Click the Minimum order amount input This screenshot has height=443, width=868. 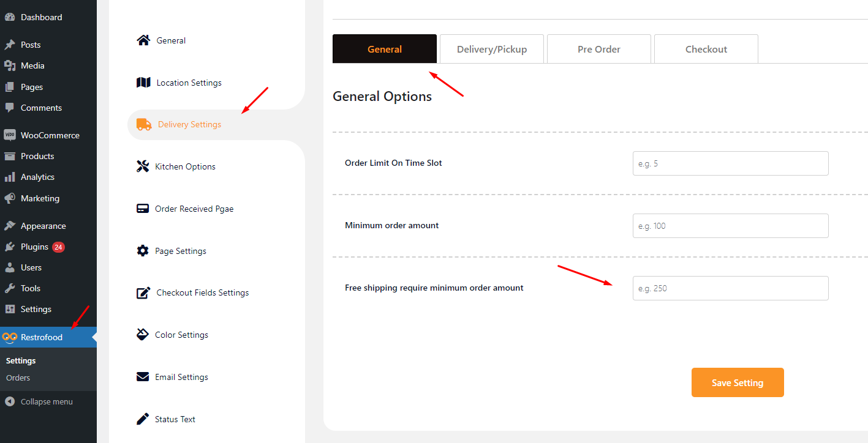[x=730, y=226]
